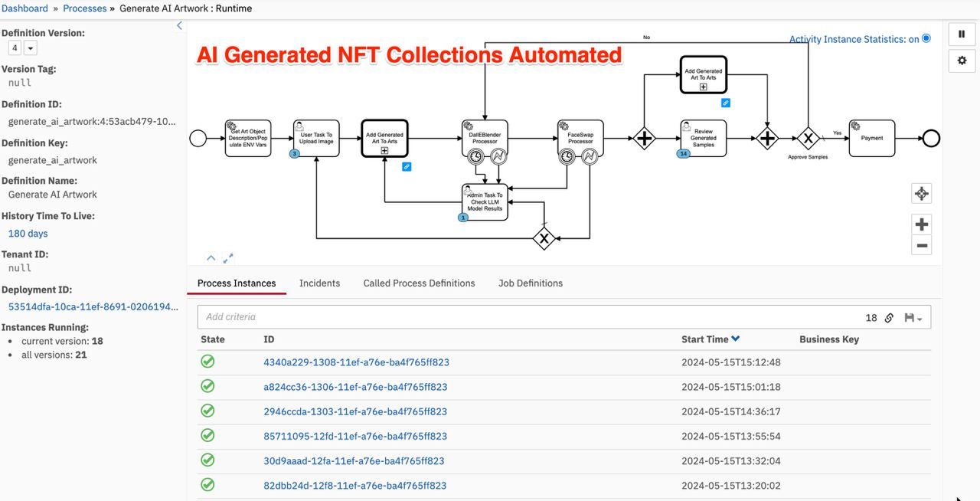Click the Definition ID value generate_ai_artwork:4:53acb479
Viewport: 980px width, 501px height.
click(x=92, y=121)
